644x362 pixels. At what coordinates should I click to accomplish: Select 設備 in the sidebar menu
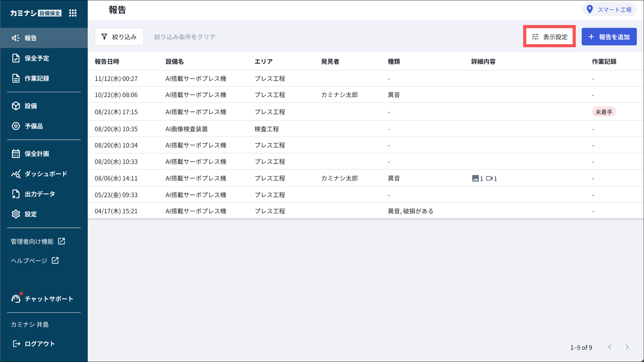click(31, 106)
